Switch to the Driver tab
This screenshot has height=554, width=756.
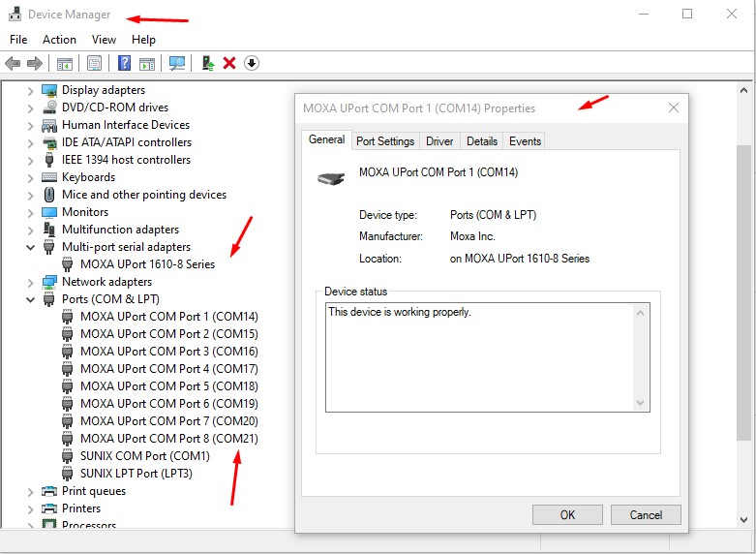click(439, 141)
